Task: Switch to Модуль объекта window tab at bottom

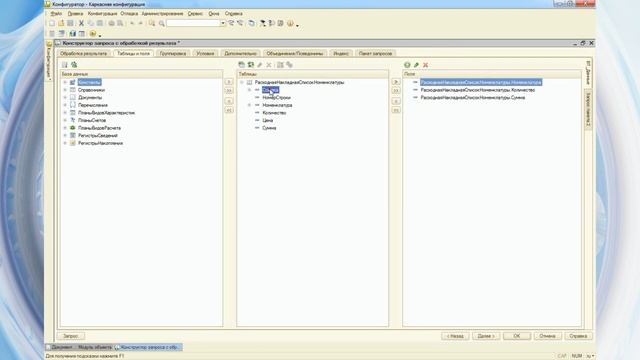Action: coord(95,347)
